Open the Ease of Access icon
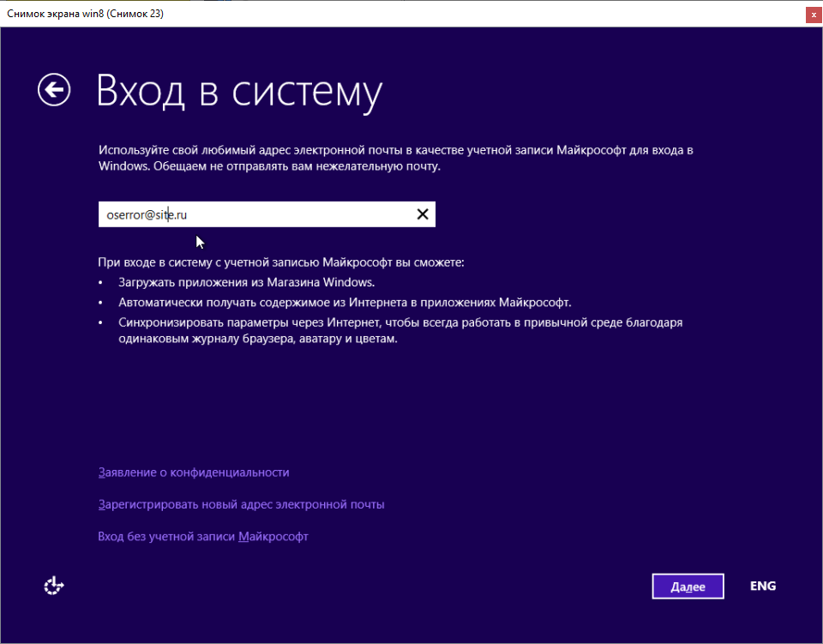This screenshot has height=644, width=823. click(53, 585)
